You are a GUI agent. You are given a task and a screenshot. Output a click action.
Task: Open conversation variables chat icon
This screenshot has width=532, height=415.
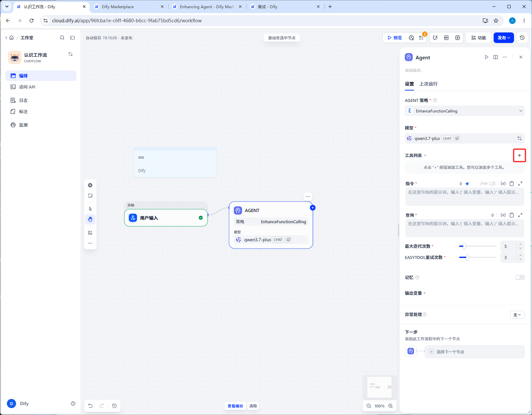click(435, 38)
